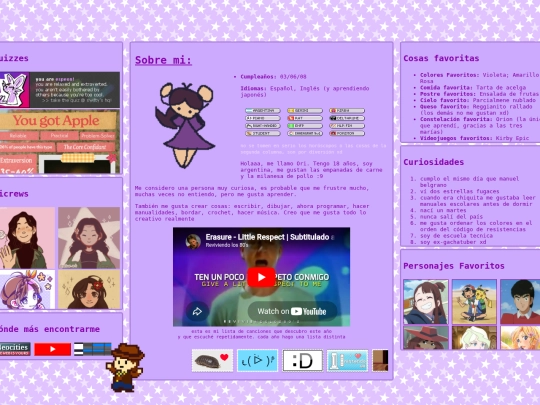
Task: Click the 'Holaaa, me llamo Ori' intro paragraph
Action: click(311, 170)
